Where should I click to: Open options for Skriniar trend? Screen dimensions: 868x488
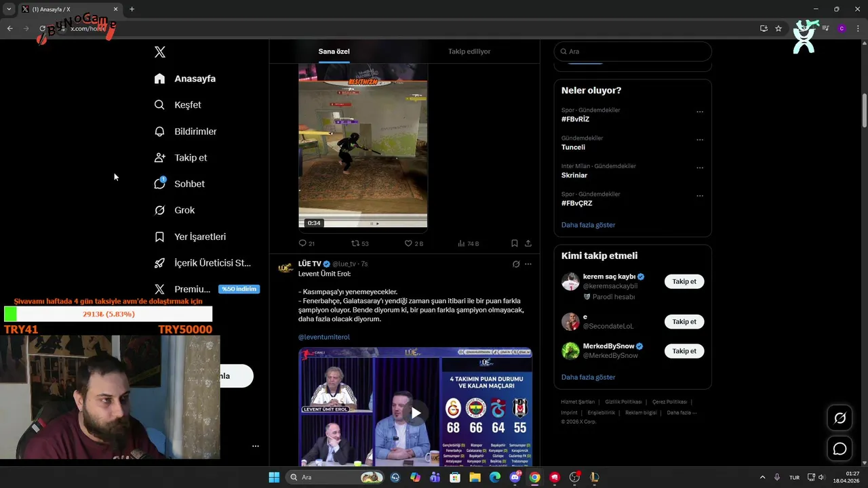(700, 168)
